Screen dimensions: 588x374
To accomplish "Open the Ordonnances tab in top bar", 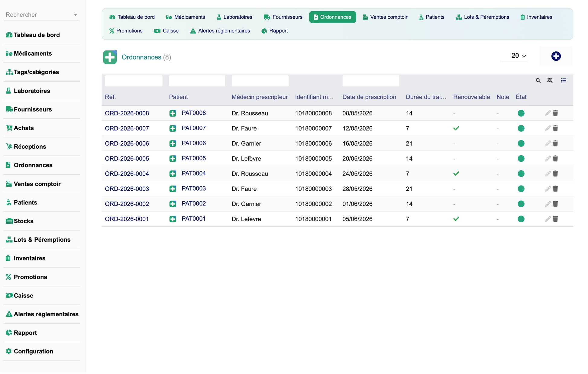I will pyautogui.click(x=332, y=17).
